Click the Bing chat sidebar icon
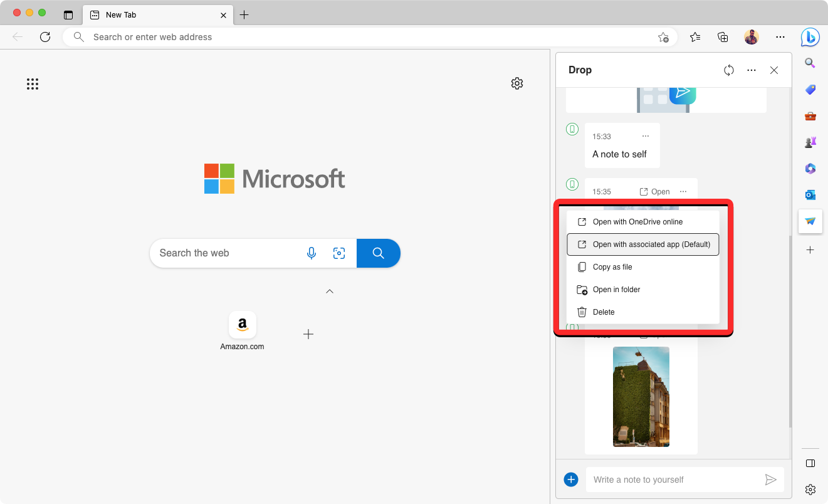 810,38
